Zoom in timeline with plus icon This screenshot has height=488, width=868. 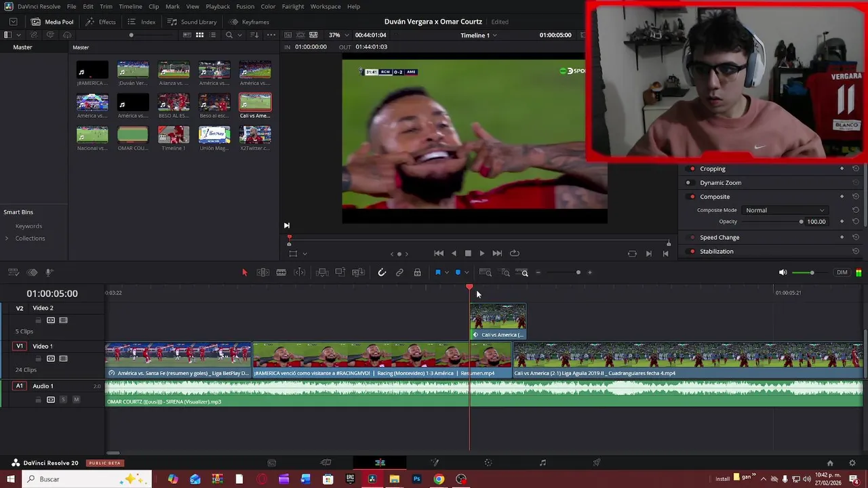(x=590, y=272)
